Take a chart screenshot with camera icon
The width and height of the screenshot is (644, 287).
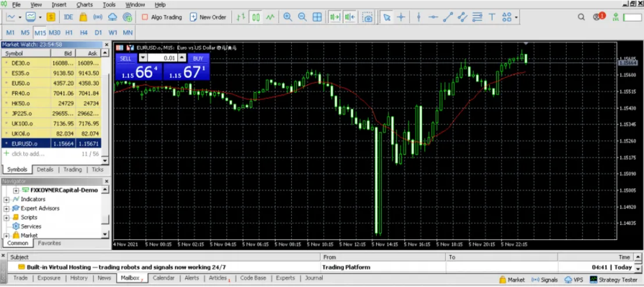coord(368,17)
